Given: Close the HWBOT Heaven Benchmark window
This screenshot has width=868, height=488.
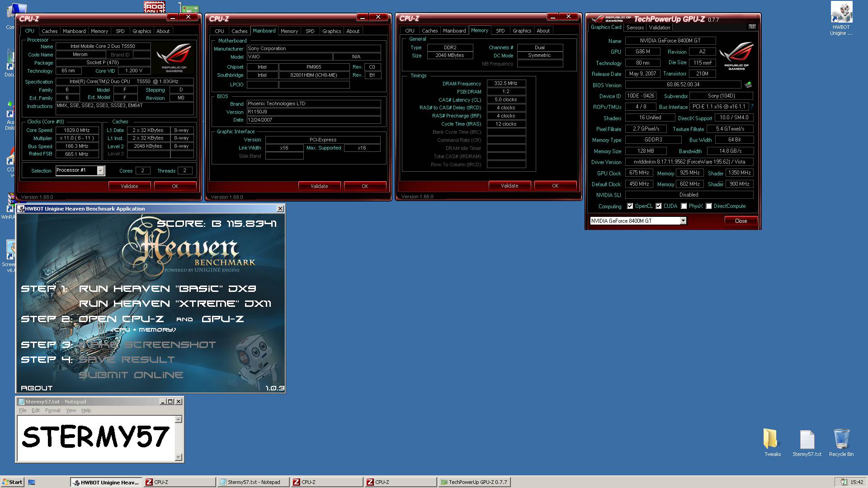Looking at the screenshot, I should pos(280,208).
